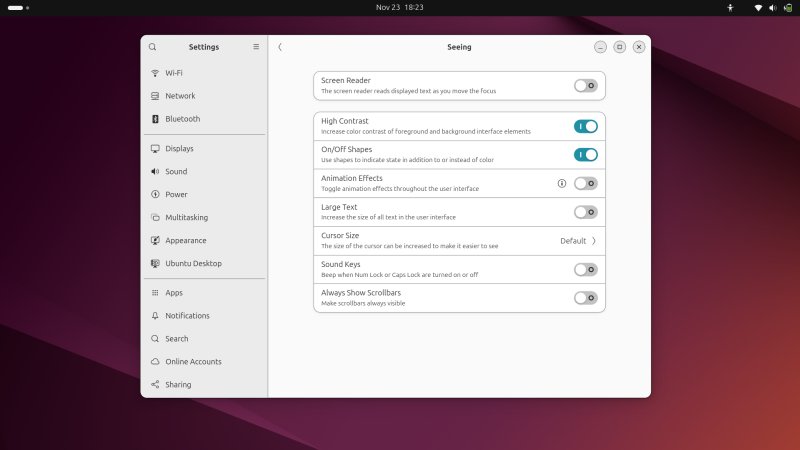800x450 pixels.
Task: Turn on Always Show Scrollbars switch
Action: [x=586, y=298]
